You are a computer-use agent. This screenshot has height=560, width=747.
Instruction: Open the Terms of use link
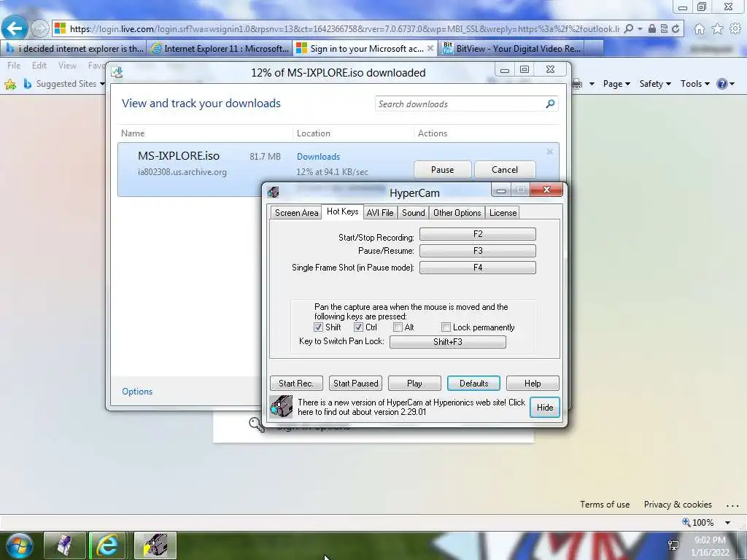point(605,505)
